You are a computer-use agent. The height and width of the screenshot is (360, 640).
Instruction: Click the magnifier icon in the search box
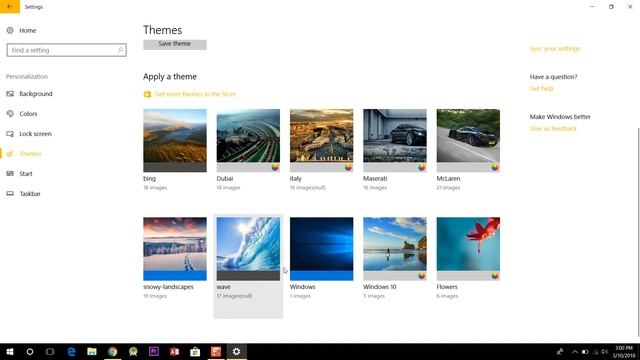(120, 50)
